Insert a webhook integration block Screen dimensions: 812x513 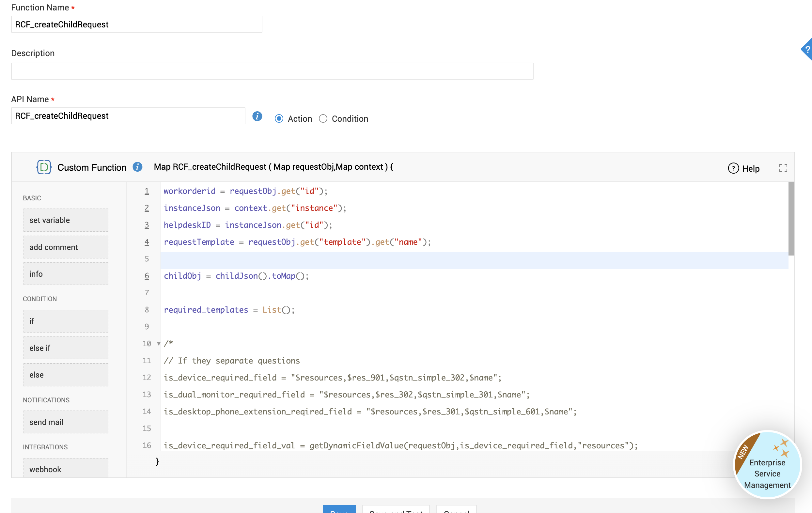(x=66, y=469)
